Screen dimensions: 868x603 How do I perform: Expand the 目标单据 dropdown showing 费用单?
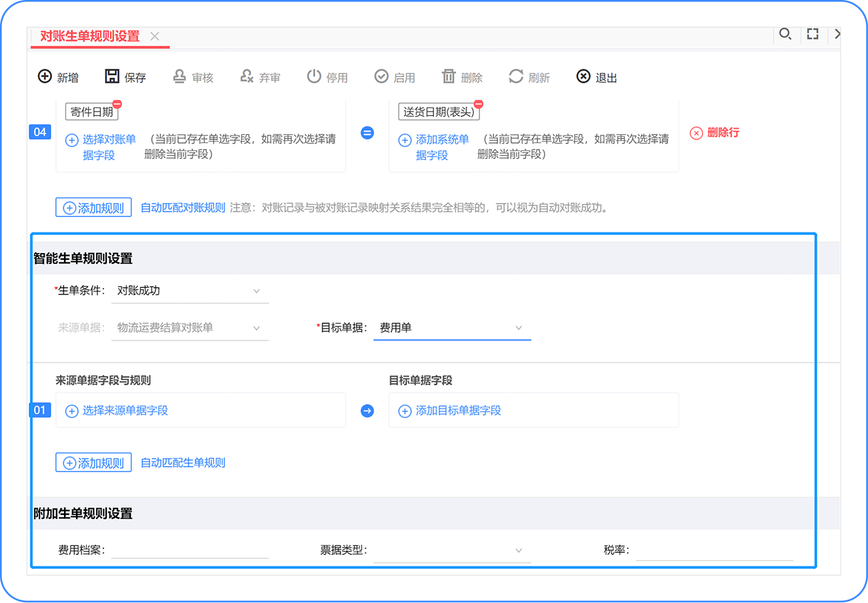click(451, 328)
